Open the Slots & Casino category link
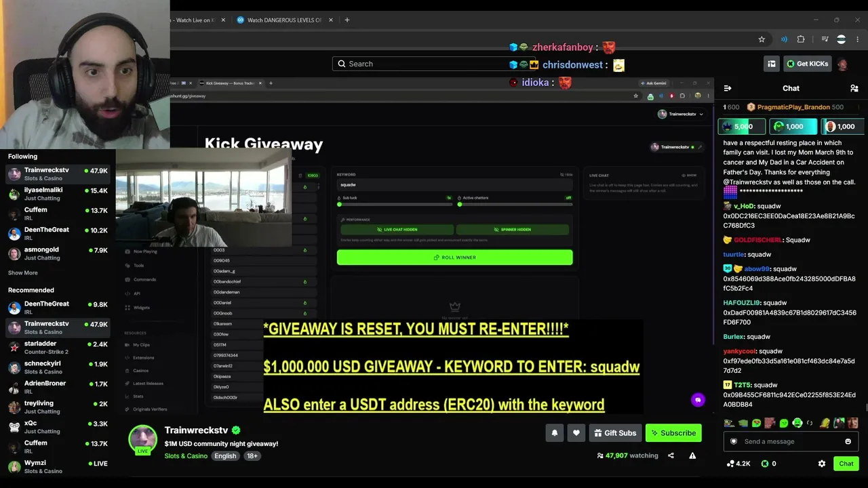This screenshot has height=488, width=868. [x=186, y=456]
